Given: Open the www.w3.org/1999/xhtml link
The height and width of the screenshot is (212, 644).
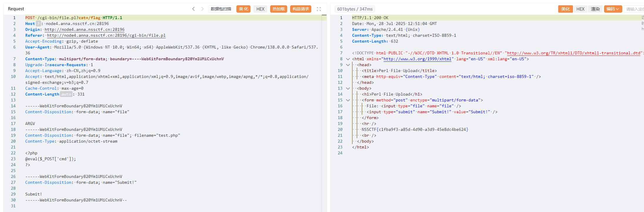Looking at the screenshot, I should pyautogui.click(x=418, y=59).
